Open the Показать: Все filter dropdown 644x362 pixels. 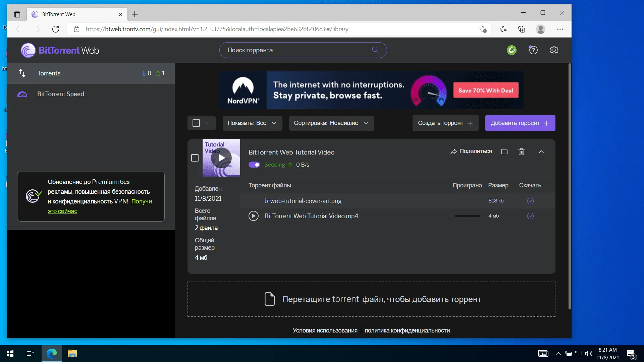tap(252, 123)
